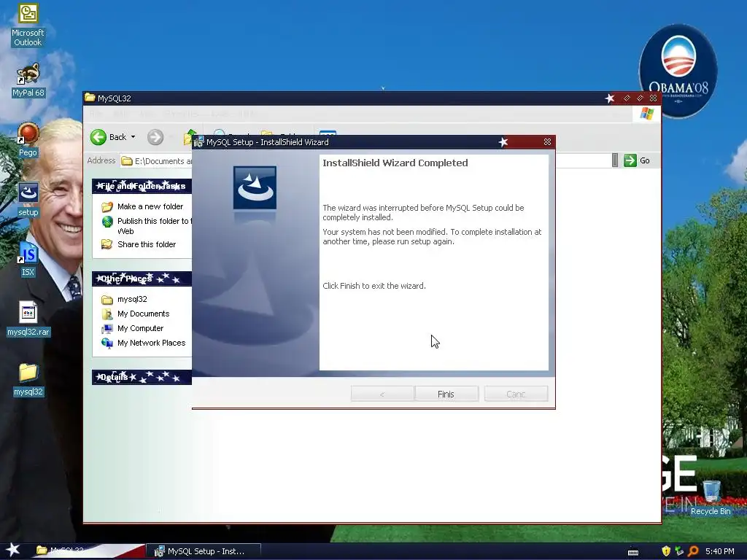Image resolution: width=747 pixels, height=560 pixels.
Task: Click the safely remove hardware tray icon
Action: click(679, 551)
